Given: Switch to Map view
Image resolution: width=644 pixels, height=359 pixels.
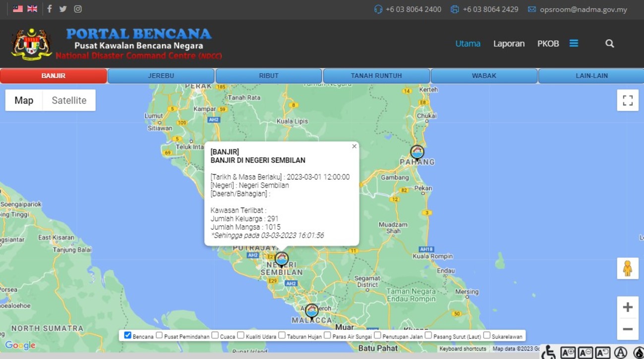Looking at the screenshot, I should tap(24, 101).
